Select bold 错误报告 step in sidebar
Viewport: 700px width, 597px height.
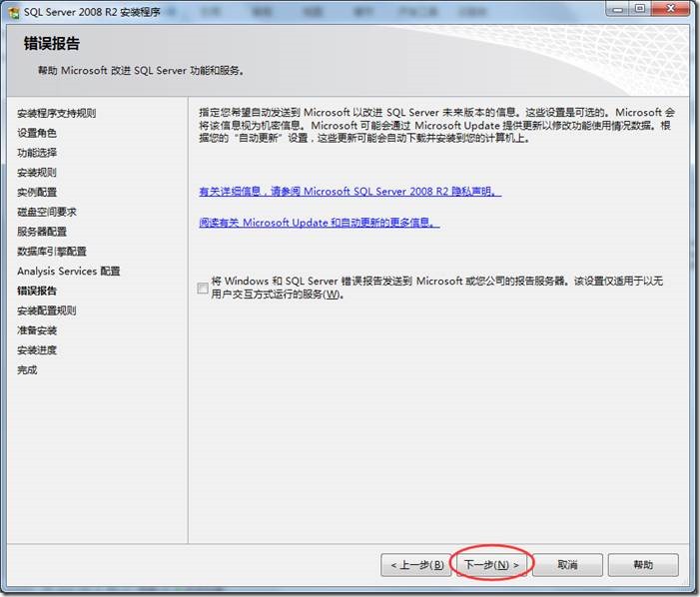[37, 291]
